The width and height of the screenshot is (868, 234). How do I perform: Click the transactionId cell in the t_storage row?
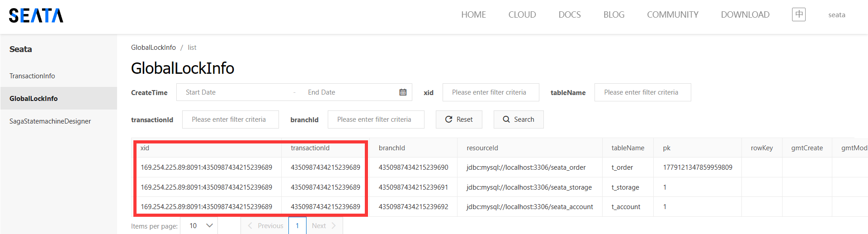(325, 187)
